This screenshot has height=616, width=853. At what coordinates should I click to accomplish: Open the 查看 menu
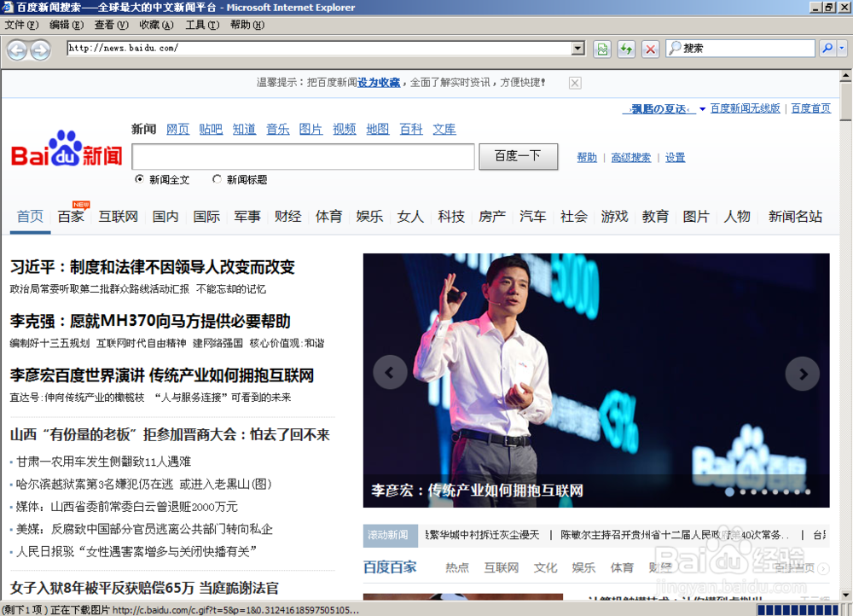111,25
